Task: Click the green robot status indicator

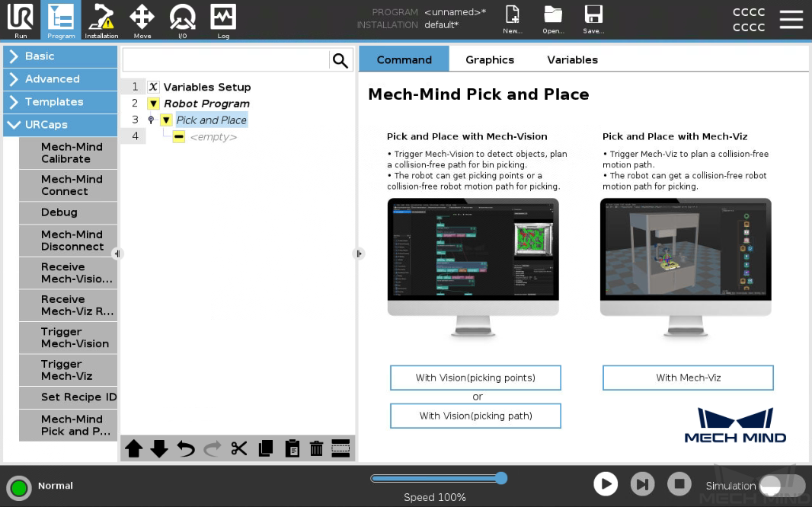Action: click(19, 488)
